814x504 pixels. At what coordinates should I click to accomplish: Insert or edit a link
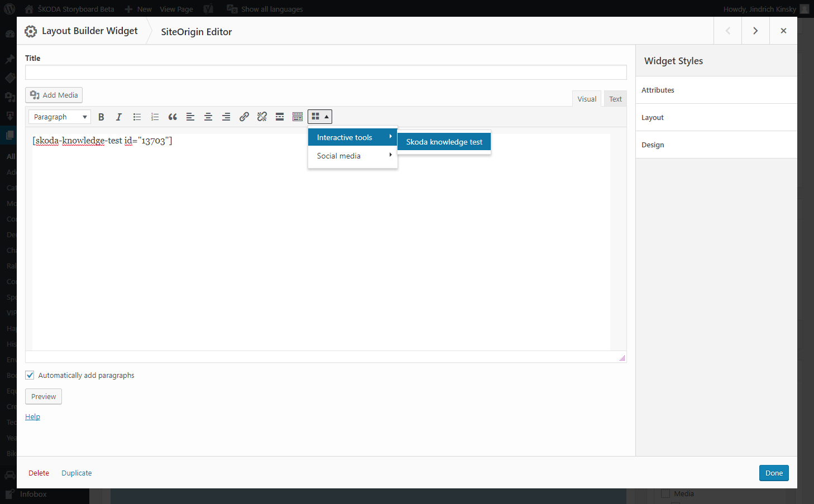pyautogui.click(x=244, y=117)
